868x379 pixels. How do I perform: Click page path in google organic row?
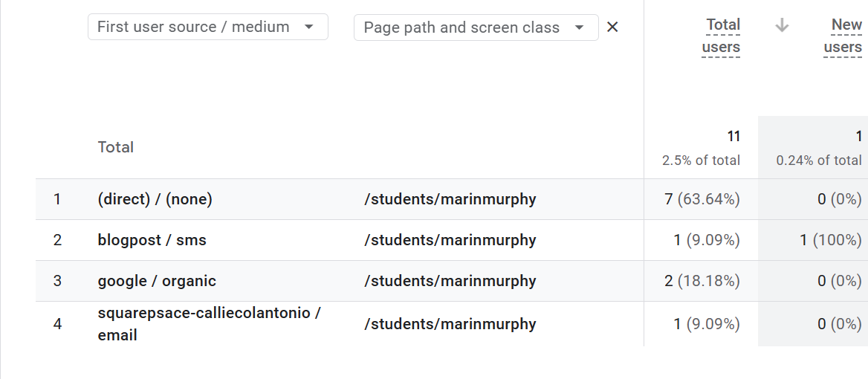(450, 281)
